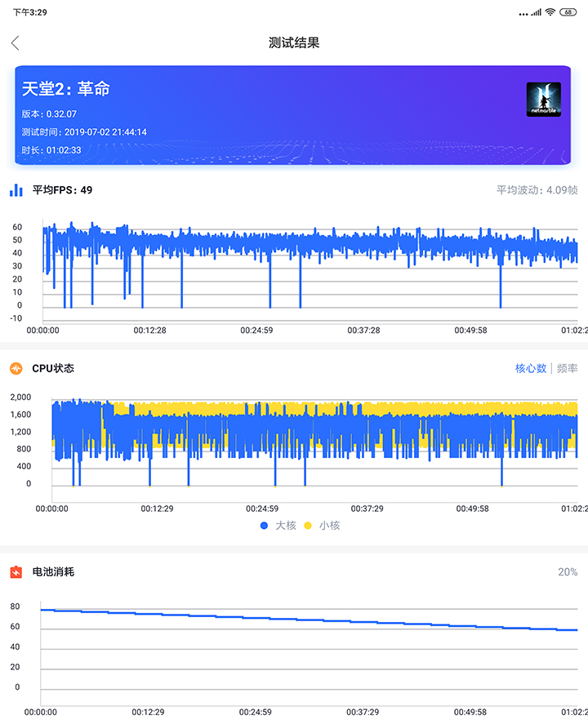Viewport: 588px width, 724px height.
Task: Click the 测试时间 2019-07-02 line
Action: (84, 132)
